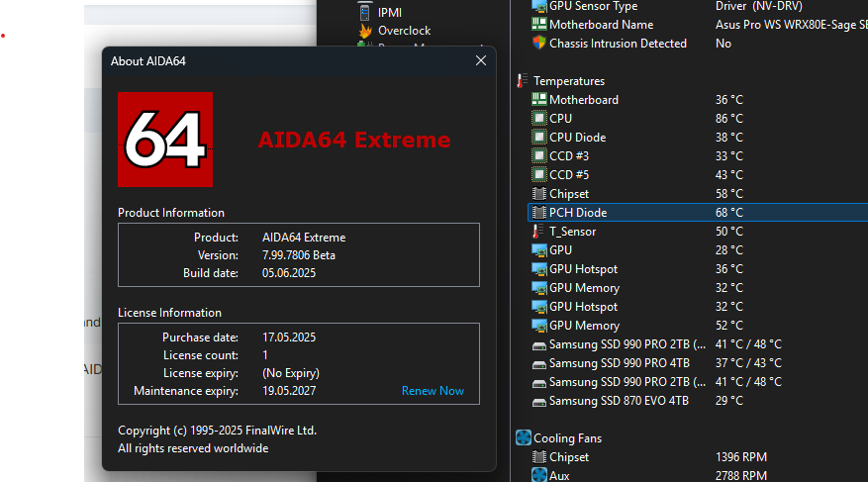868x482 pixels.
Task: Click the About AIDA64 title bar text
Action: 147,61
